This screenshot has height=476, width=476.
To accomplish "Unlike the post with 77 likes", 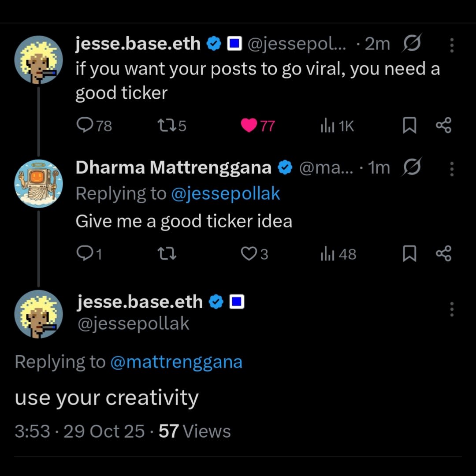I will point(249,126).
